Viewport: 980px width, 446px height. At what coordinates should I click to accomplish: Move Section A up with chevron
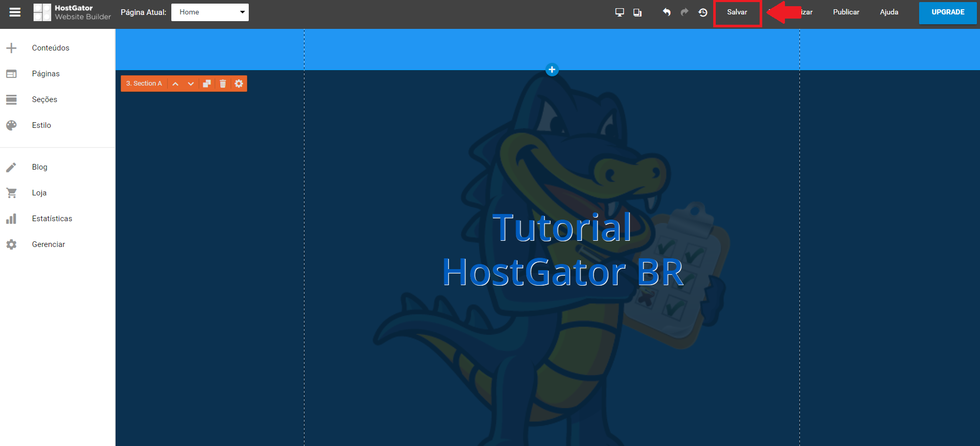point(175,84)
